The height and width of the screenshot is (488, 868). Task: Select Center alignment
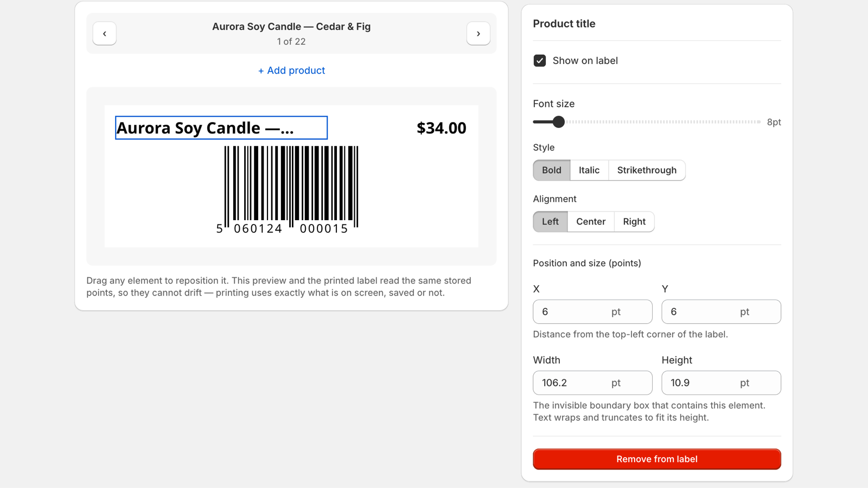pyautogui.click(x=591, y=222)
